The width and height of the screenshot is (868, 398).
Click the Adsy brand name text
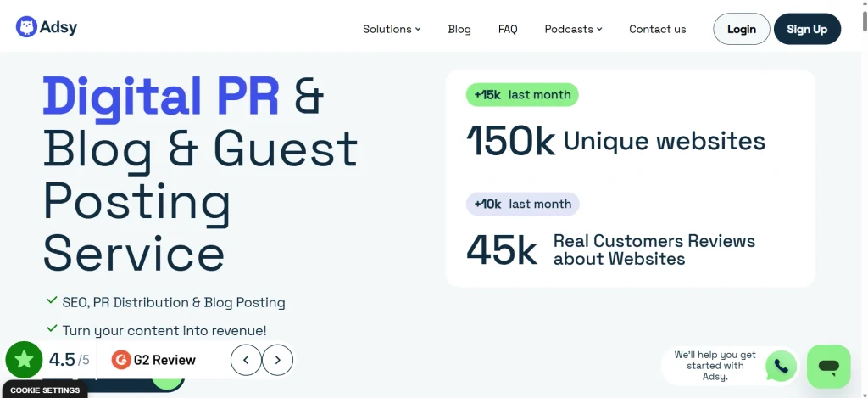coord(58,27)
